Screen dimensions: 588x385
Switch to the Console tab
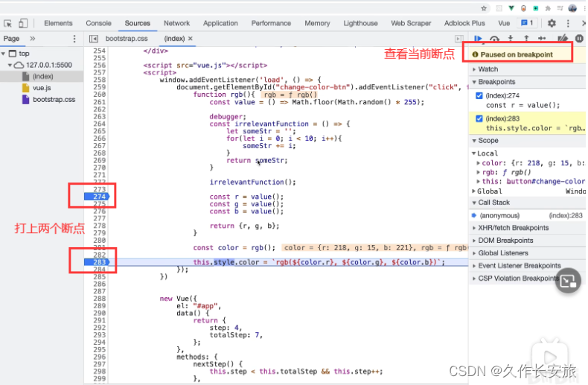click(x=98, y=23)
